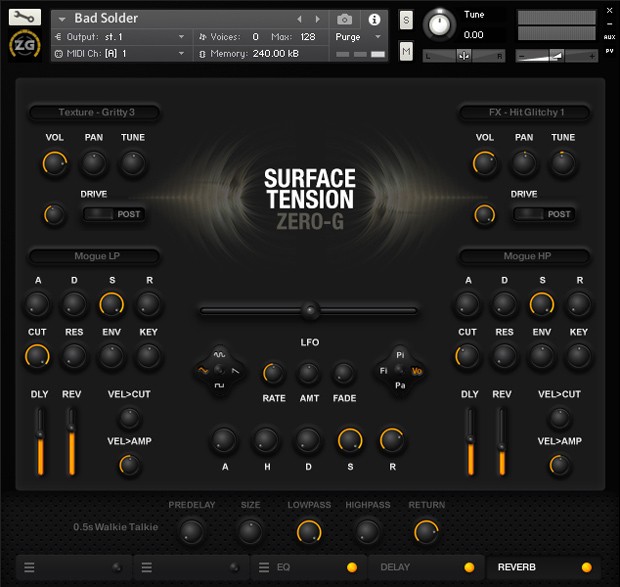Screen dimensions: 620x587
Task: Click the left layer crossfade slider handle
Action: (x=310, y=310)
